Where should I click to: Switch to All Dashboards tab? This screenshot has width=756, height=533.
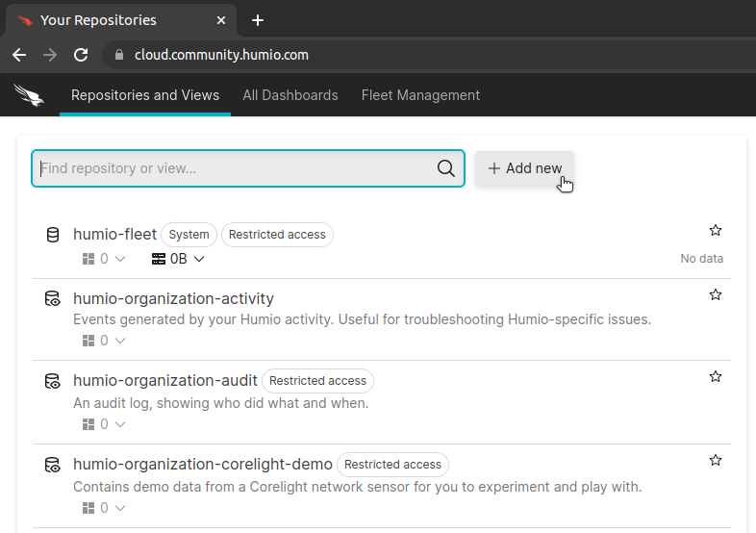click(x=290, y=95)
